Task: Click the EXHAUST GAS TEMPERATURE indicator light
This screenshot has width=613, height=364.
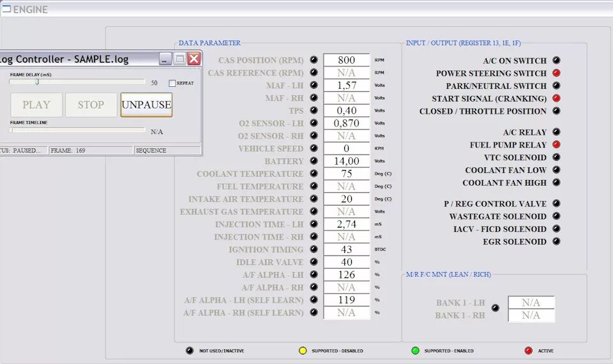Action: pos(314,211)
